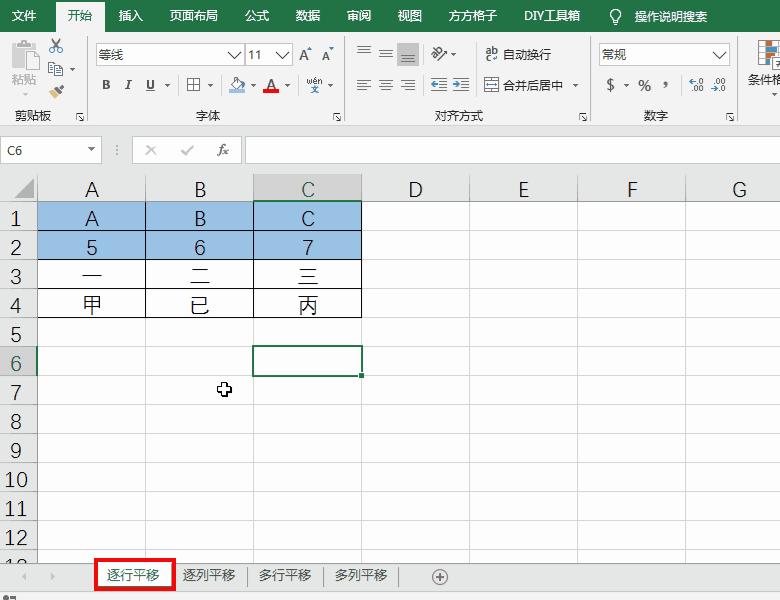Expand the font color dropdown arrow

[288, 86]
